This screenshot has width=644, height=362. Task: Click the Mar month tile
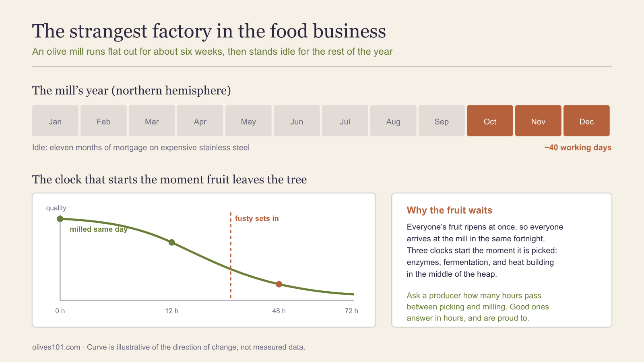coord(152,121)
